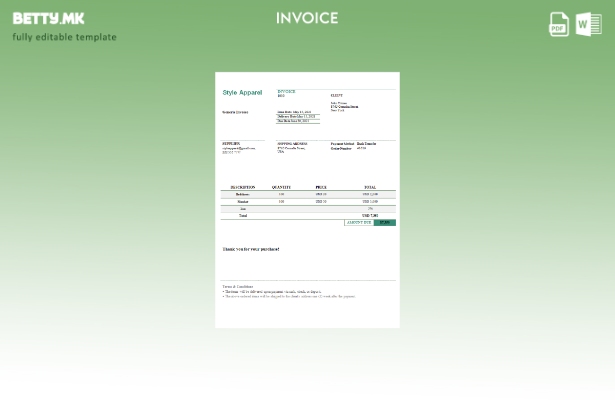The width and height of the screenshot is (615, 400).
Task: Open the invoice template preview thumbnail
Action: click(x=307, y=199)
